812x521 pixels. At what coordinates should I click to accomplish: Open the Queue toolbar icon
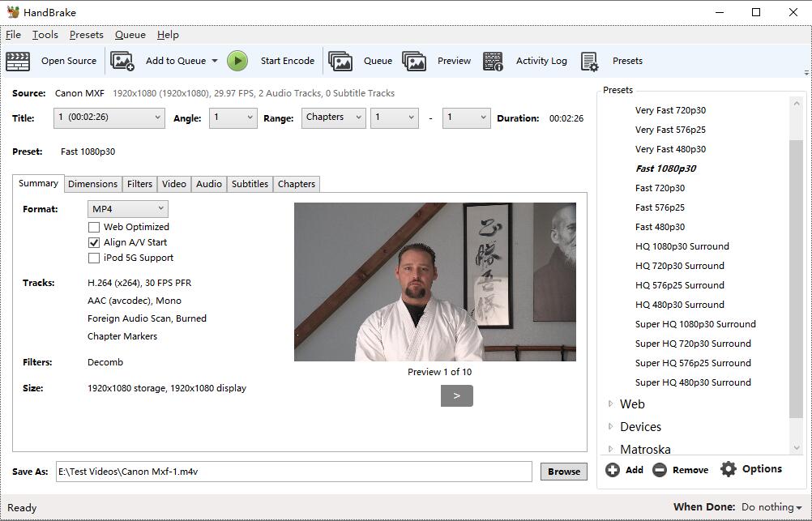tap(340, 61)
